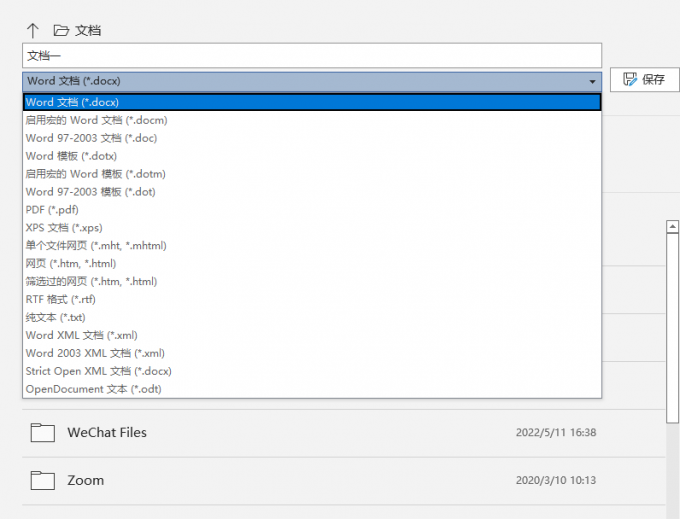680x519 pixels.
Task: Pick Strict Open XML 文档 (*.docx)
Action: [x=98, y=371]
